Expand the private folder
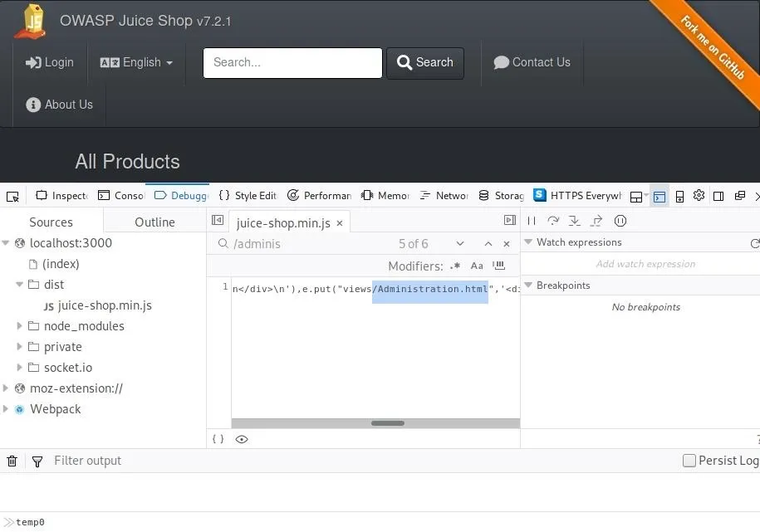 point(19,347)
